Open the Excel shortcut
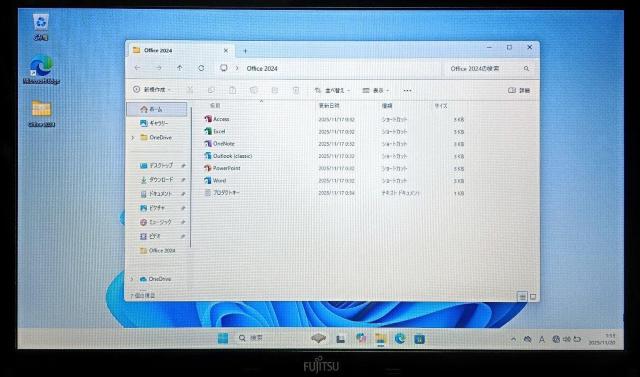Screen dimensions: 640x377 [215, 131]
